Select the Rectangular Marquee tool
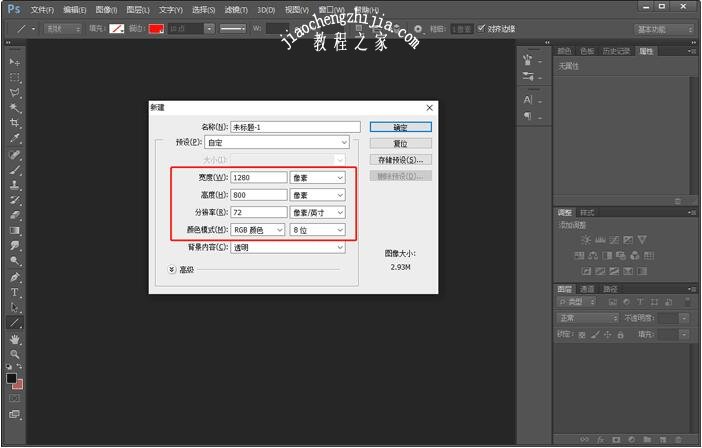The width and height of the screenshot is (702, 448). click(x=15, y=77)
